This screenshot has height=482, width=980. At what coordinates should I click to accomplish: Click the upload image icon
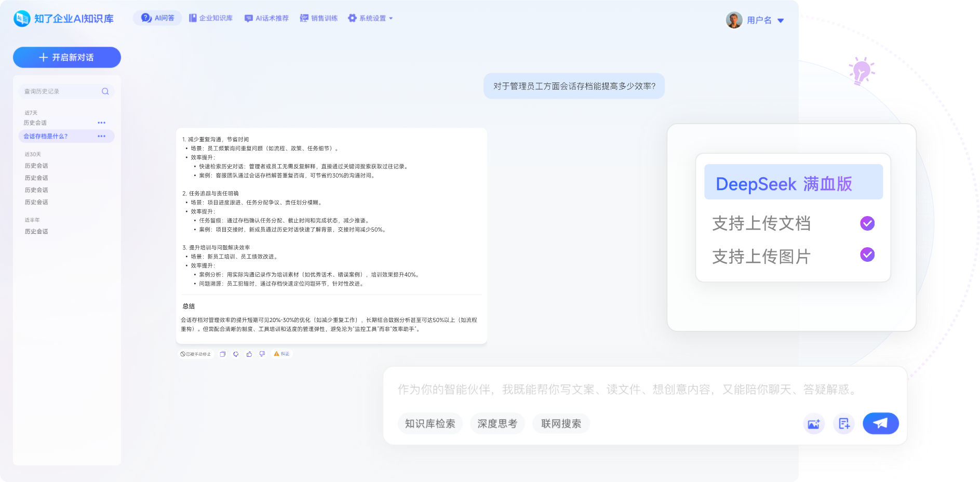814,424
